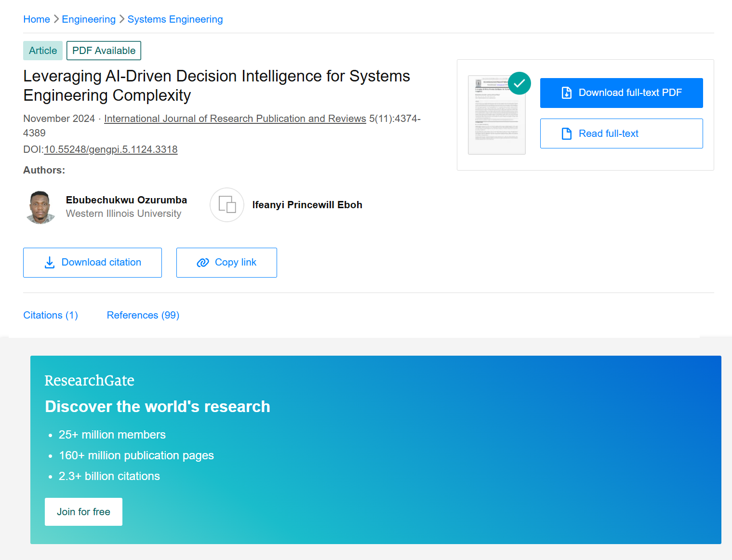Switch to Citations (1) tab
Screen dimensions: 732x560
[x=51, y=315]
